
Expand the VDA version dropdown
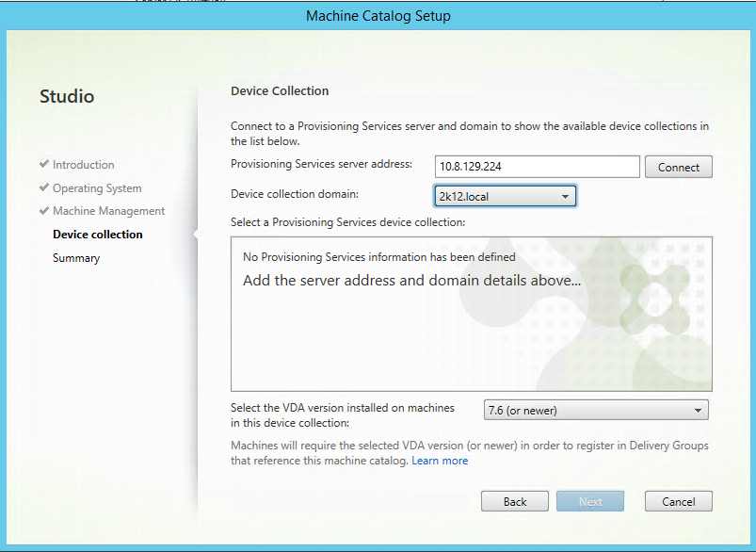click(x=595, y=410)
